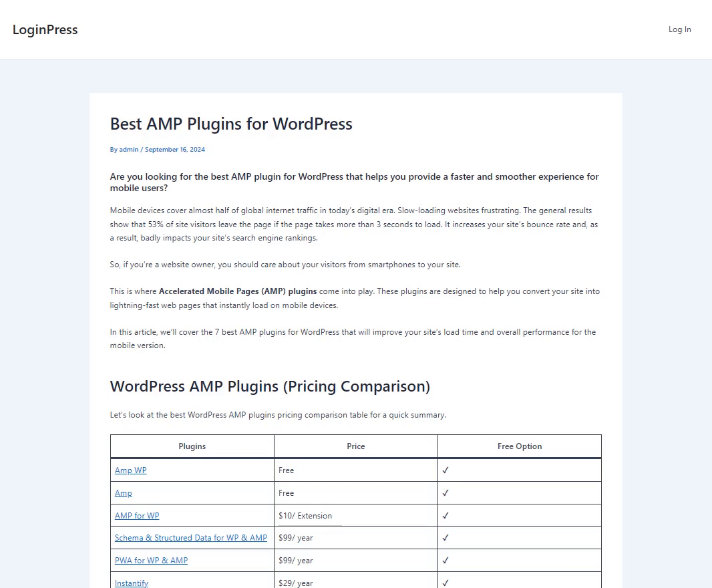Follow the link labeled just "Amp"
This screenshot has height=588, width=712.
124,493
